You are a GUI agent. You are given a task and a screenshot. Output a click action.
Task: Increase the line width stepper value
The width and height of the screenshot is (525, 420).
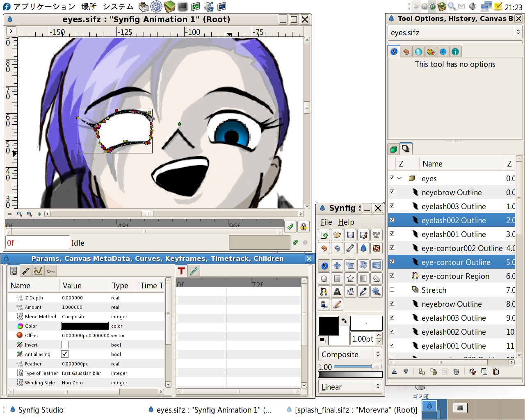coord(379,336)
